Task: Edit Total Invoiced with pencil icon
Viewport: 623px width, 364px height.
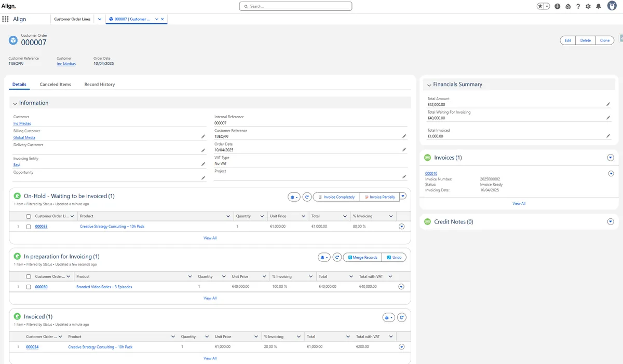Action: pos(608,136)
